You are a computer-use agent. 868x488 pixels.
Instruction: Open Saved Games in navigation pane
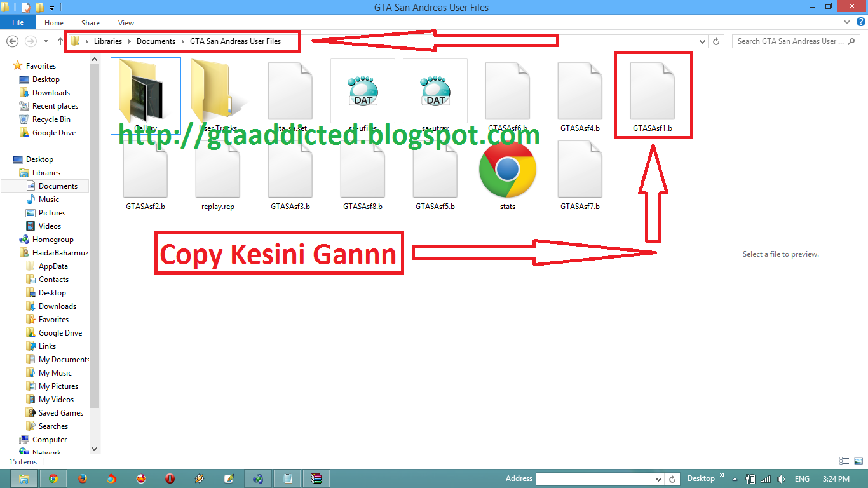(61, 413)
